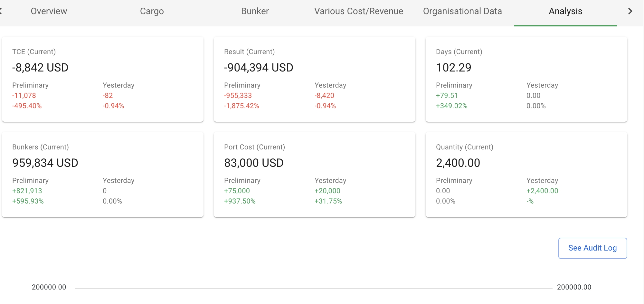Open the Various Cost/Revenue tab
The image size is (644, 304).
tap(358, 11)
